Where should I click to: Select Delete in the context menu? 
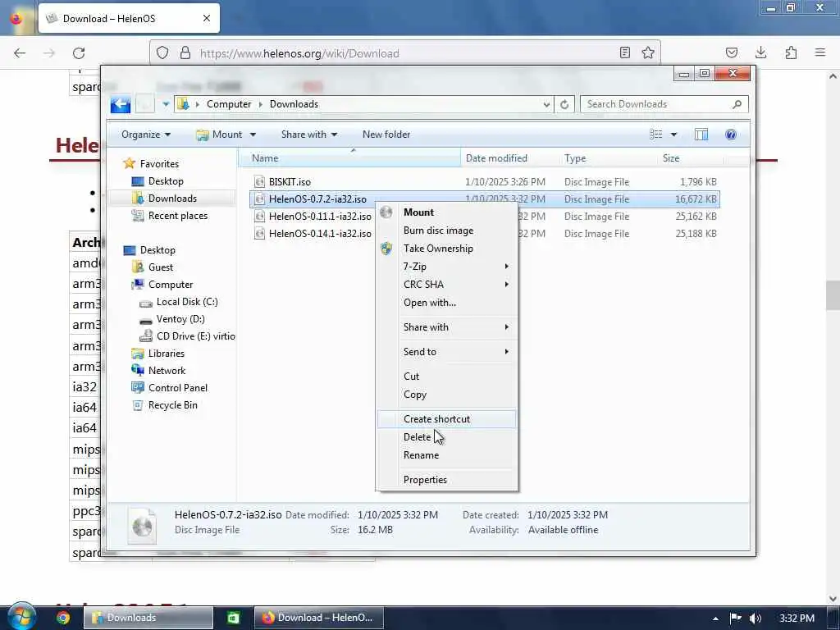[445, 437]
